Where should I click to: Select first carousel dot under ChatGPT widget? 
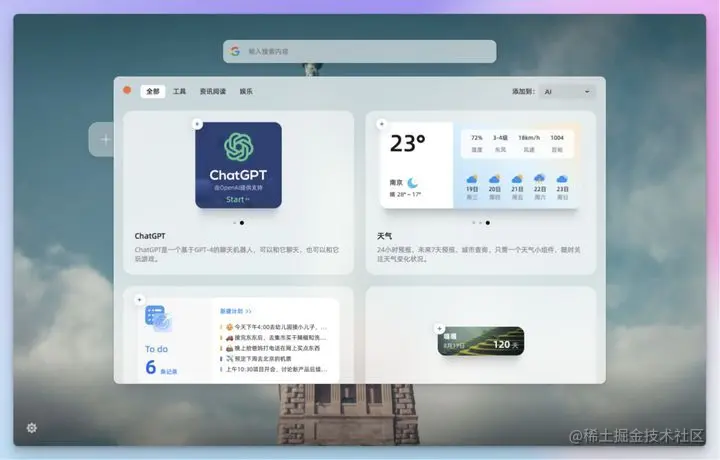(235, 223)
